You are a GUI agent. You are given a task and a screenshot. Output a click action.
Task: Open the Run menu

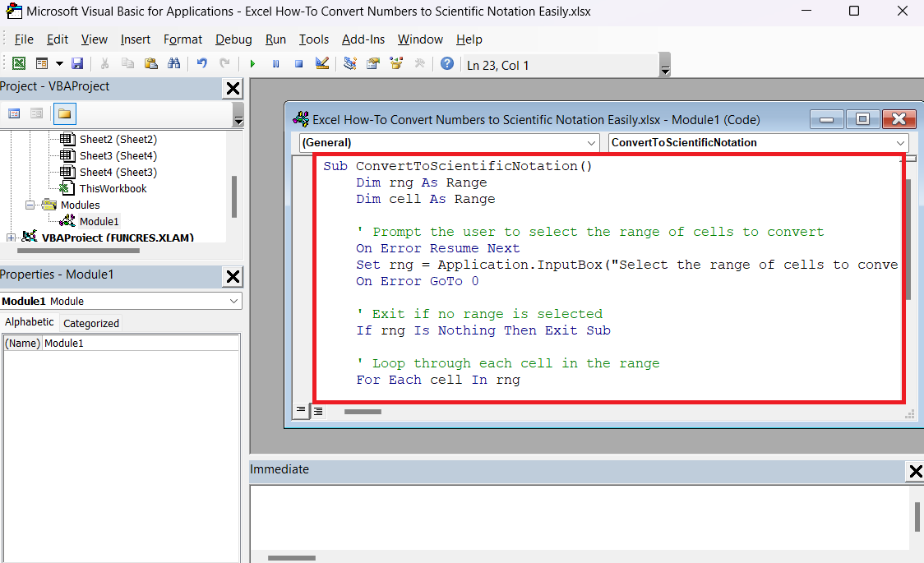275,39
